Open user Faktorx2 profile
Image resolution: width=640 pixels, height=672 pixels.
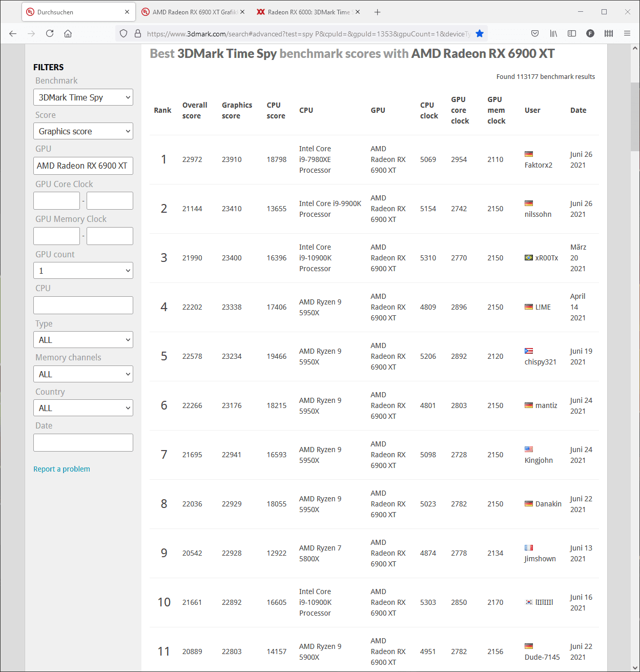[x=539, y=165]
